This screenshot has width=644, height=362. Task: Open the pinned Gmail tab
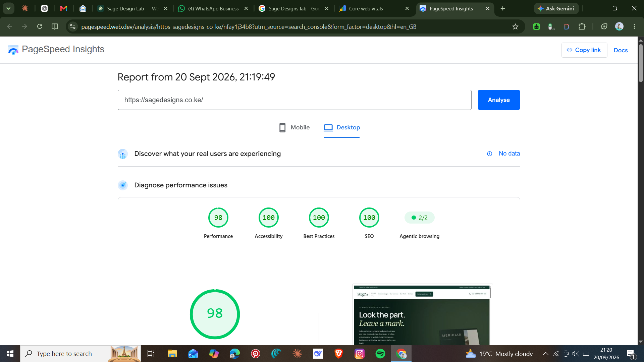[63, 8]
